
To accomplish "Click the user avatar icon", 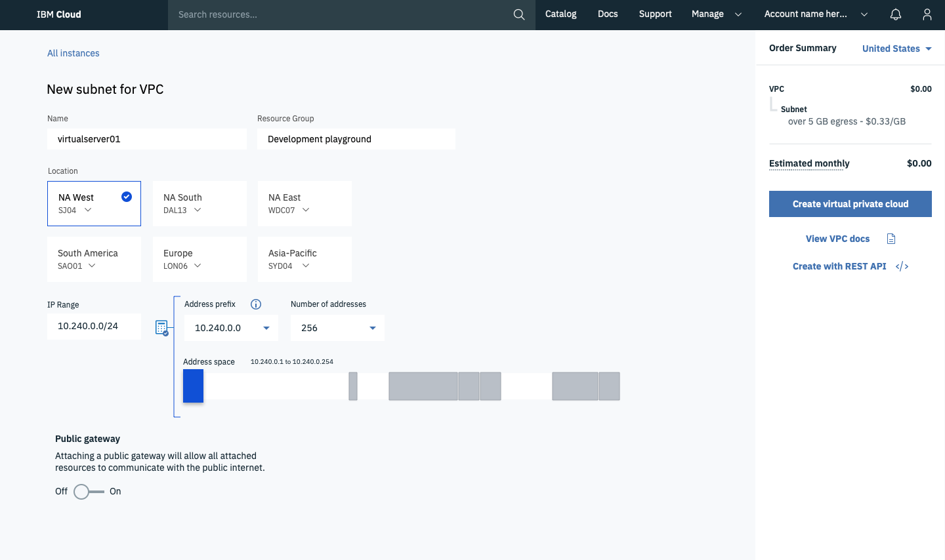I will tap(927, 14).
